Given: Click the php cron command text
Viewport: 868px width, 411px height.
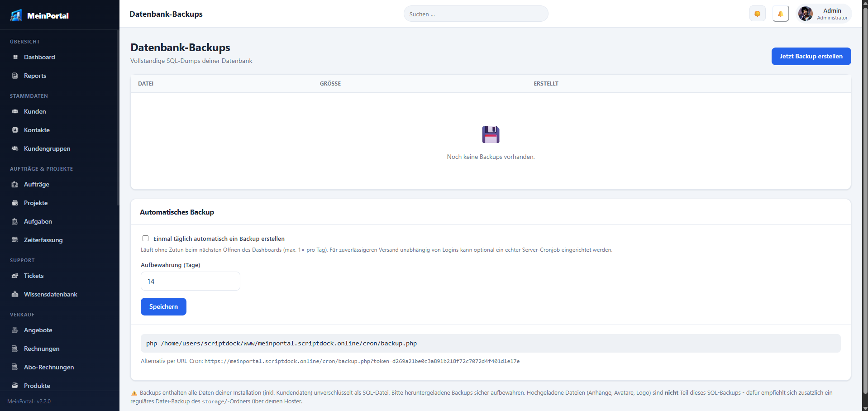Looking at the screenshot, I should [x=281, y=344].
